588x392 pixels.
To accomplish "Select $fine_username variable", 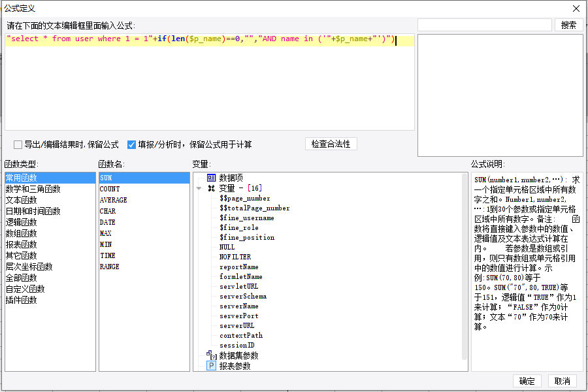I will coord(247,218).
